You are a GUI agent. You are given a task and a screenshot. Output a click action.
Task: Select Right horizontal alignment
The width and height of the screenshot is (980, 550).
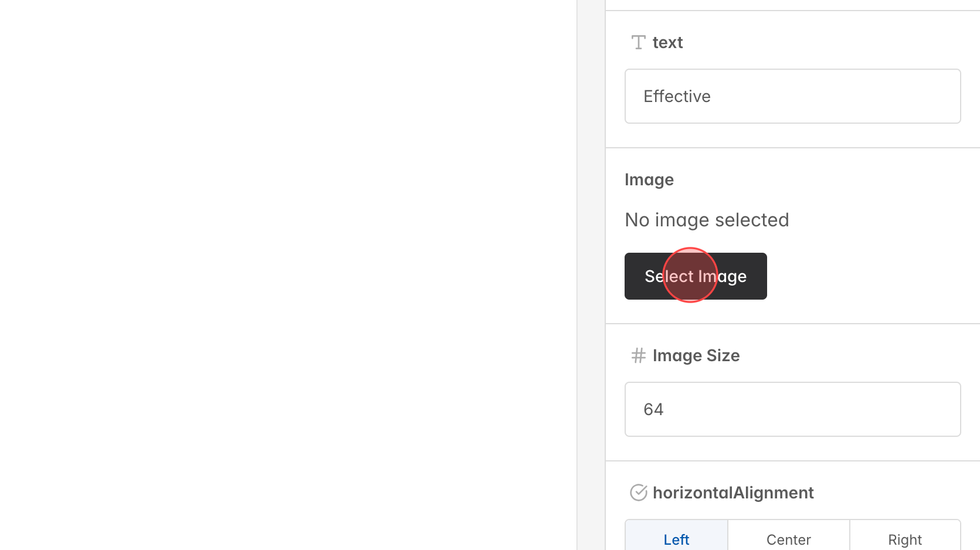pos(905,538)
